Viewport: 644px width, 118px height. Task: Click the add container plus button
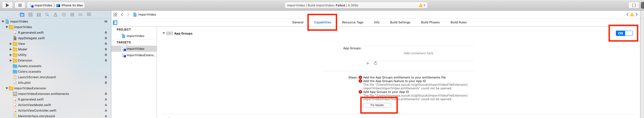pyautogui.click(x=368, y=63)
